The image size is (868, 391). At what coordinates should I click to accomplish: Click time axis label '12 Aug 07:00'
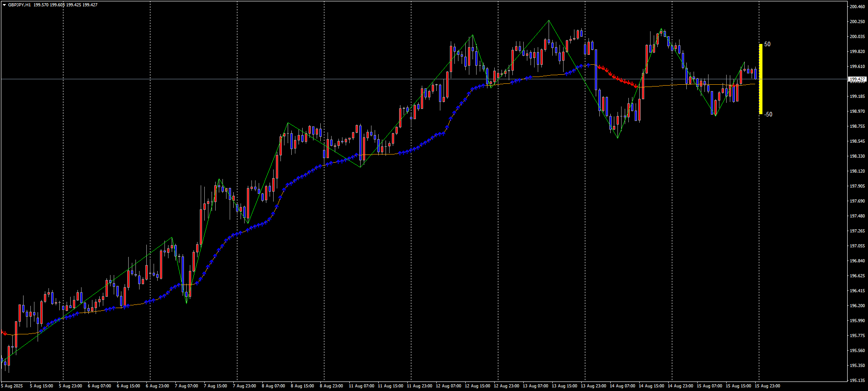coord(448,386)
